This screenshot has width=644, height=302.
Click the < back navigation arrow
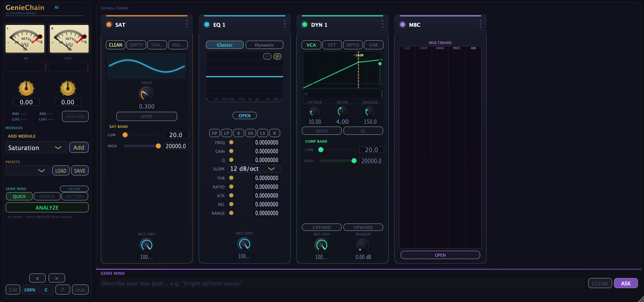click(x=37, y=278)
